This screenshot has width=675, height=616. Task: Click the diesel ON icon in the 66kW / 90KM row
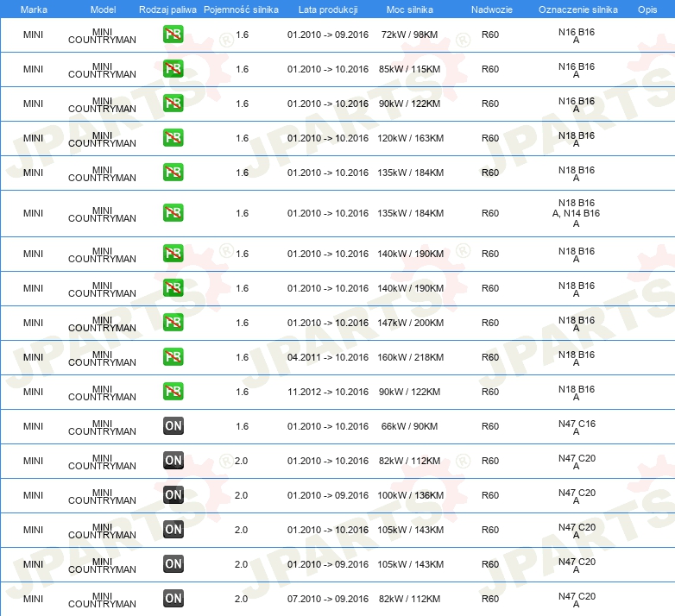(173, 426)
